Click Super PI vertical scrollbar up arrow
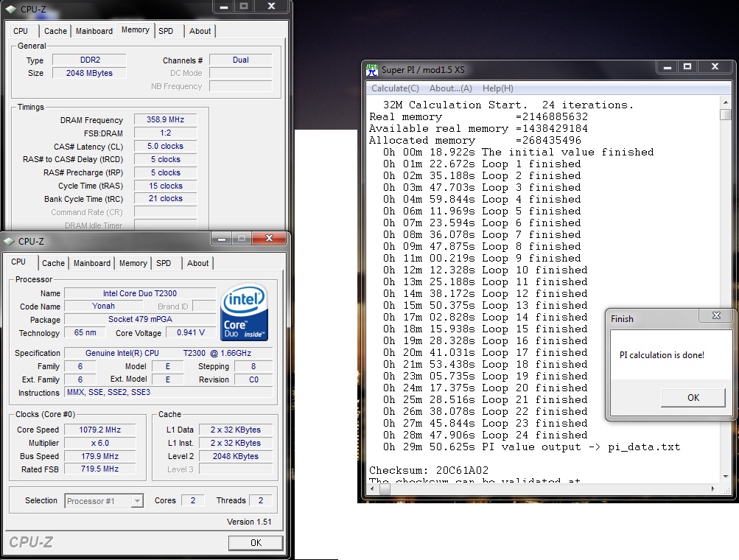 725,102
